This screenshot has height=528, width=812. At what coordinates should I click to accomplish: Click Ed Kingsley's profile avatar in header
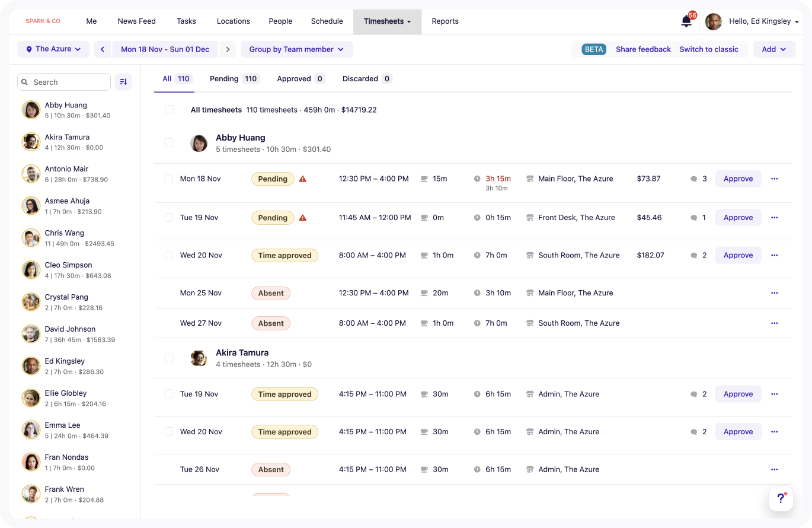pyautogui.click(x=714, y=21)
